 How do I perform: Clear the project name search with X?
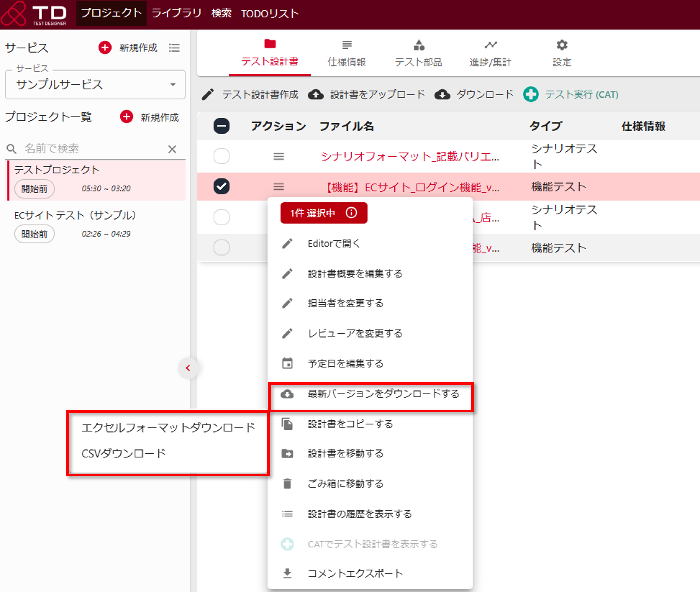click(x=172, y=149)
